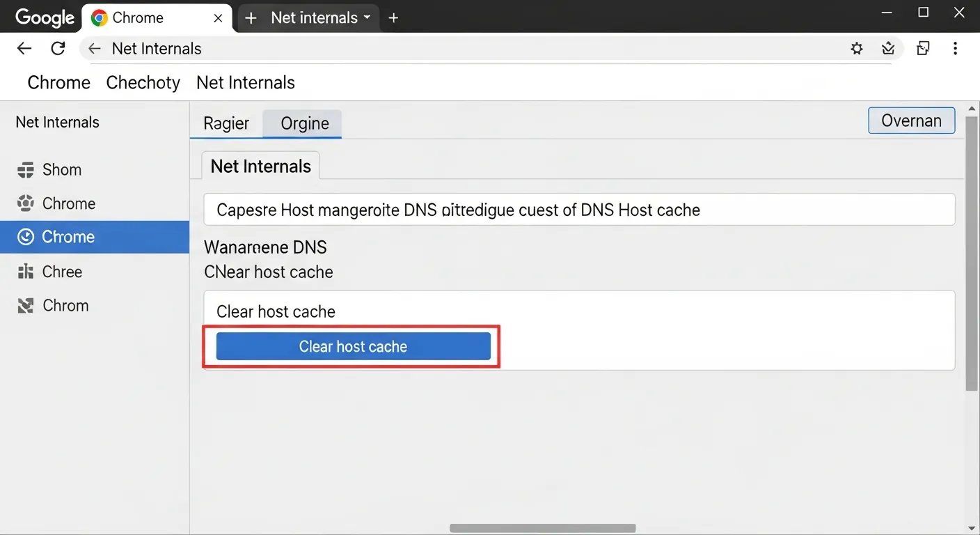Close the Chrome tab with the X

tap(218, 18)
